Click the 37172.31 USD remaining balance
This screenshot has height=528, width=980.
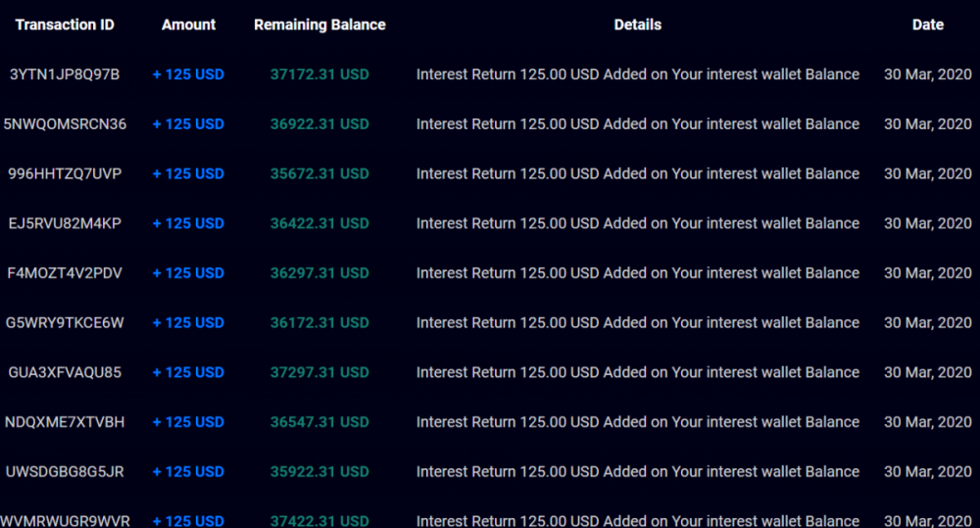(319, 74)
